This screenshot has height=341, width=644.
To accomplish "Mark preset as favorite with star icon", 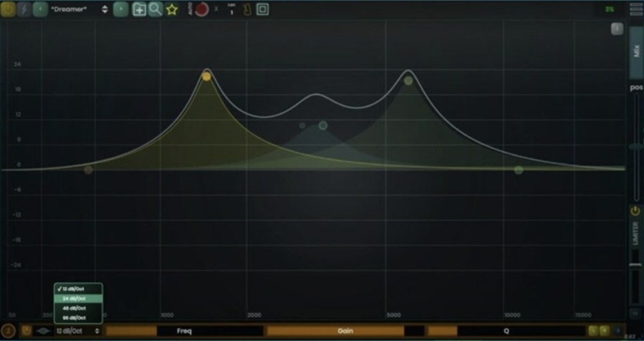I will pos(172,10).
